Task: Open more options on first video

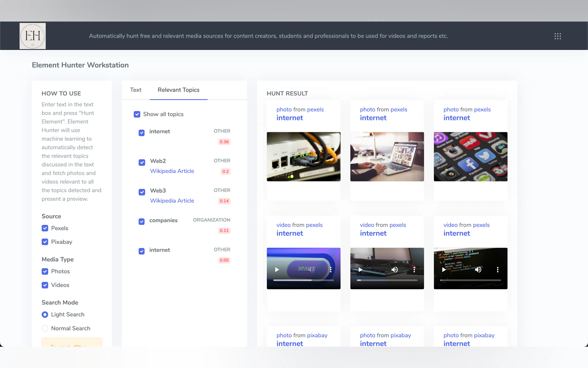Action: pyautogui.click(x=331, y=270)
